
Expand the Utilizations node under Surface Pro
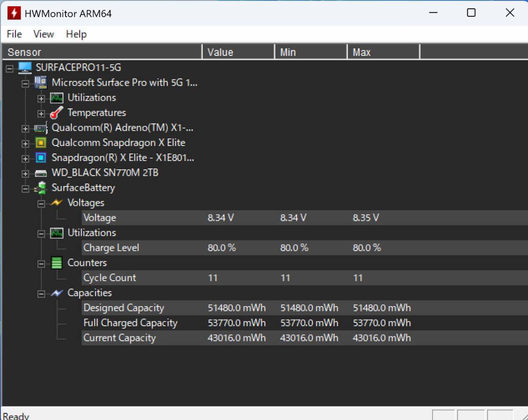(x=41, y=99)
